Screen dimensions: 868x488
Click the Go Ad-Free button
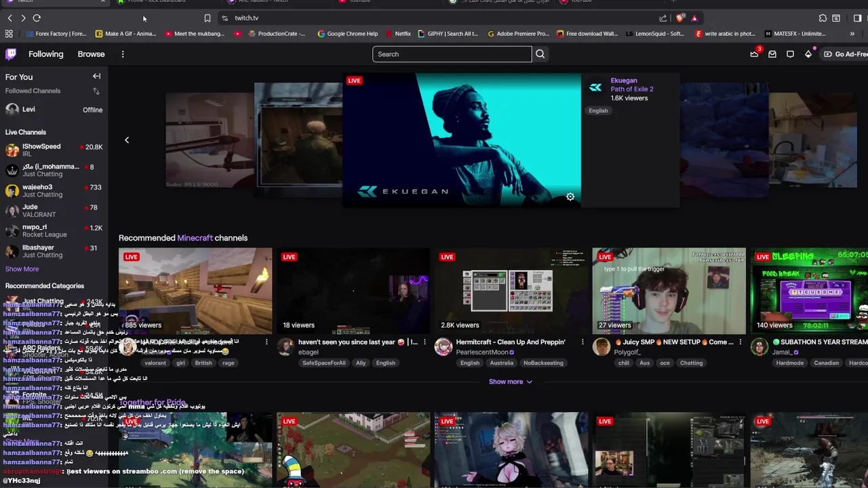click(x=846, y=54)
